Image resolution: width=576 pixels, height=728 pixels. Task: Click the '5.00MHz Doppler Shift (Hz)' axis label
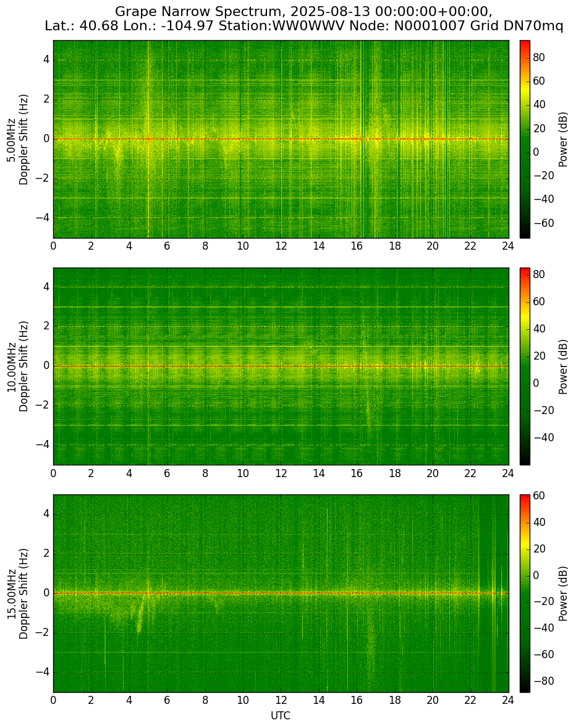click(17, 139)
